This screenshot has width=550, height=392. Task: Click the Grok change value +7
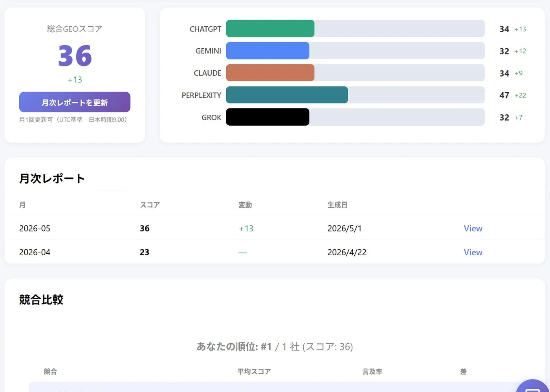519,117
